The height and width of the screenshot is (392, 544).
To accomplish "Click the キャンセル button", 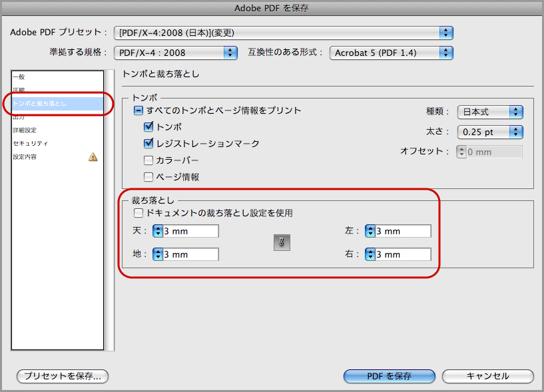I will (488, 376).
